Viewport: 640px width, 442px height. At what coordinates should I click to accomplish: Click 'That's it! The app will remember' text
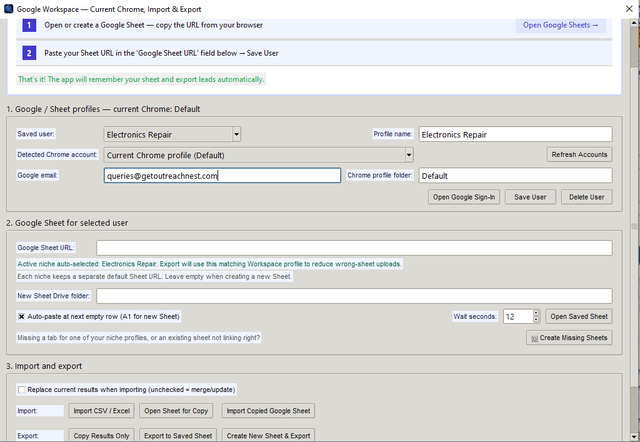[x=141, y=79]
